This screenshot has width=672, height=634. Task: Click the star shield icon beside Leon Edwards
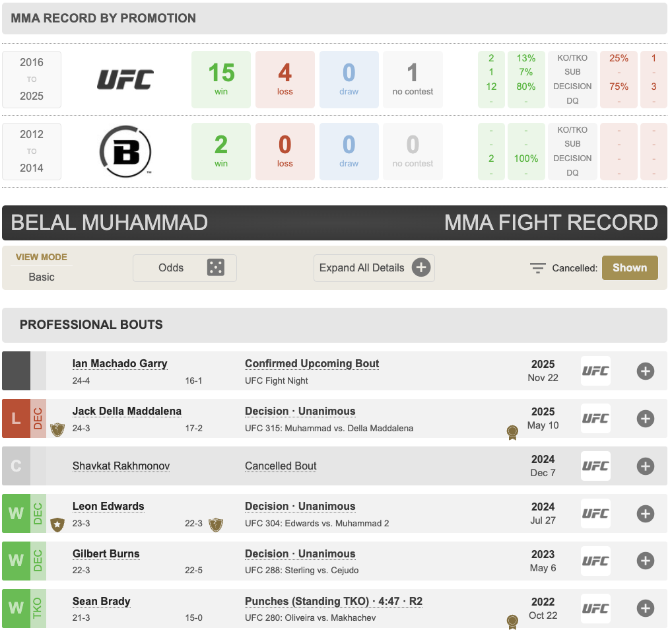tap(57, 524)
